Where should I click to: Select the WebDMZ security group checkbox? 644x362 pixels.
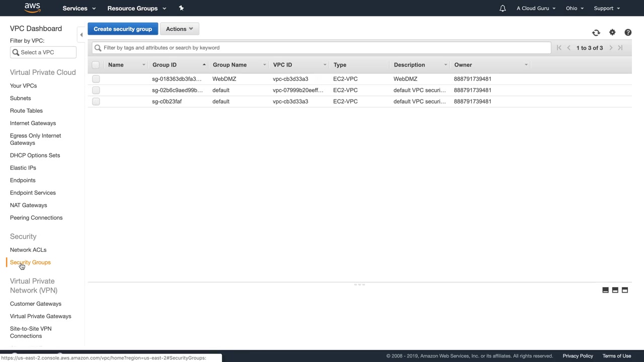point(96,79)
